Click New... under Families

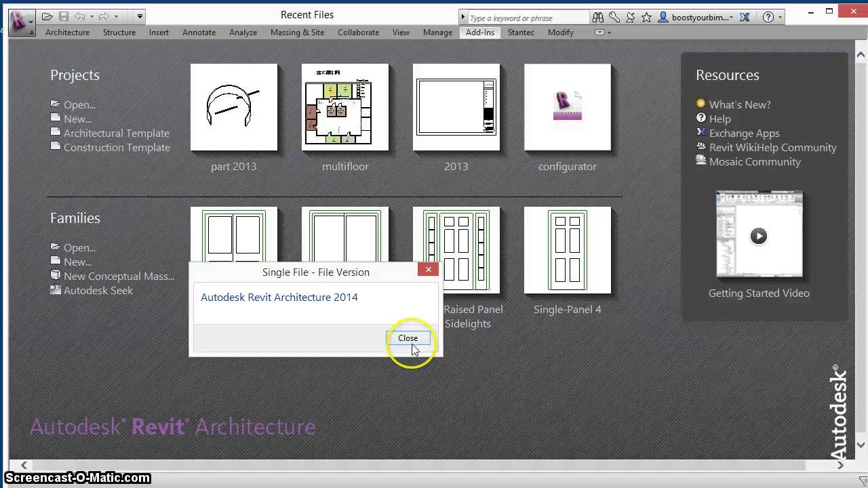click(77, 262)
